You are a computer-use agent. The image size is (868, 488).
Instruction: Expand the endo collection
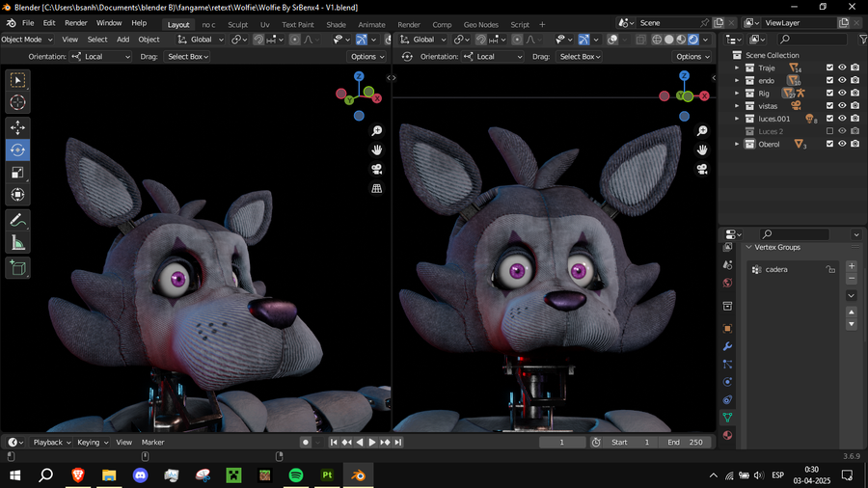pos(737,80)
